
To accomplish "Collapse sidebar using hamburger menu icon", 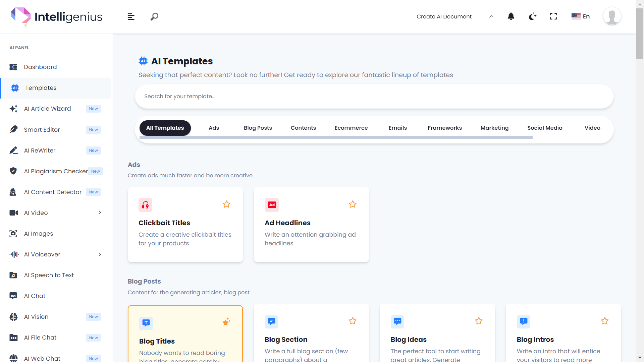I will (131, 16).
